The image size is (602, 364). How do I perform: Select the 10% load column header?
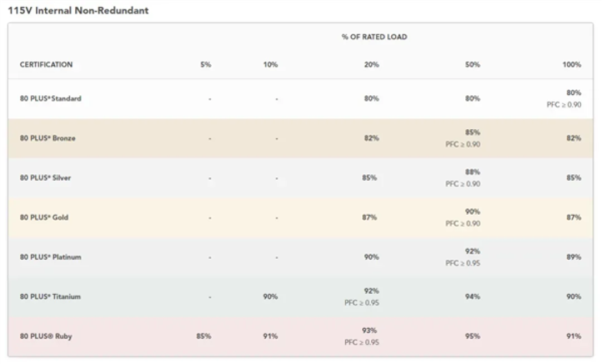[x=270, y=65]
